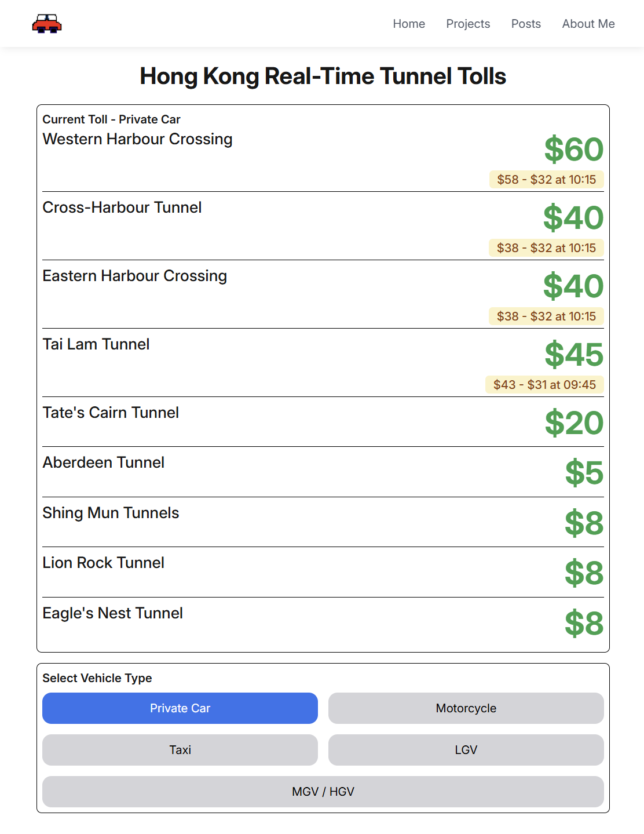Screen dimensions: 644x834
Task: Choose the LGV vehicle type
Action: (x=466, y=750)
